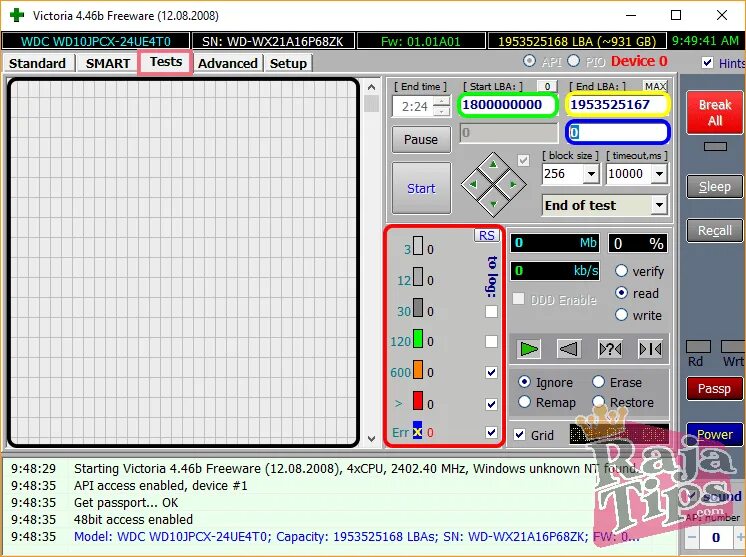Click the reverse scan arrow button

(x=569, y=349)
